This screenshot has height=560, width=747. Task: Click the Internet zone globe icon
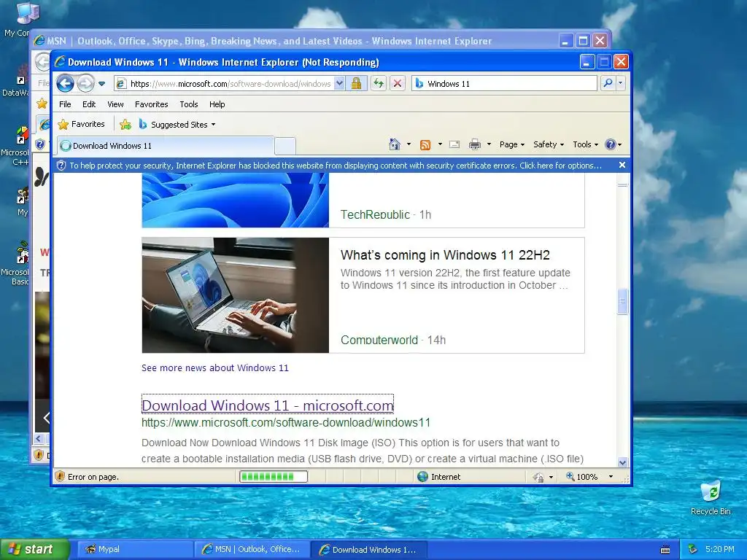tap(422, 477)
